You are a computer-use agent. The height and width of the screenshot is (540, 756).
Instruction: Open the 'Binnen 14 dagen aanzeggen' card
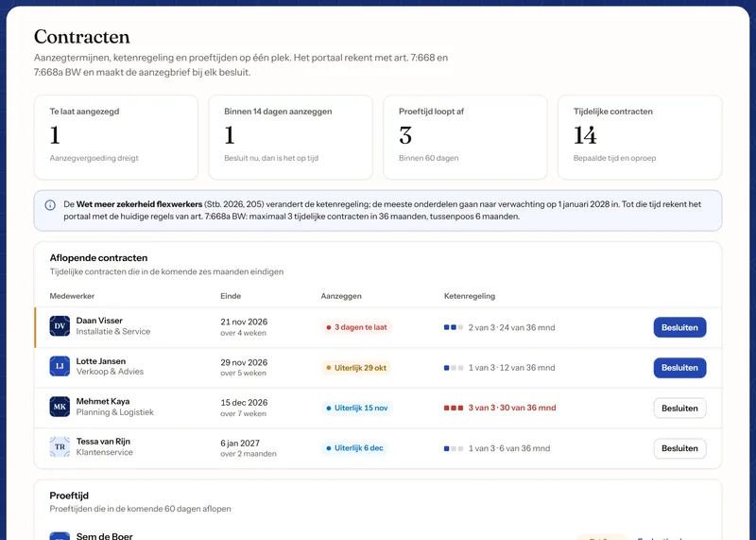pos(291,137)
